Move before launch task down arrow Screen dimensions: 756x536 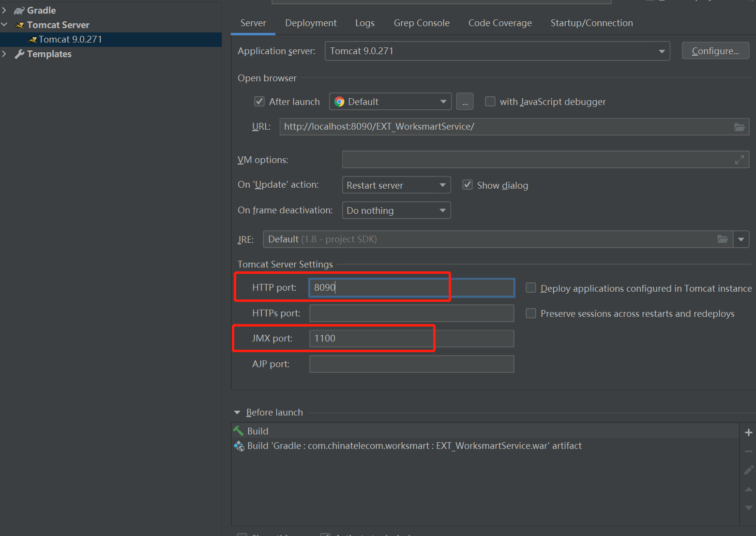click(749, 507)
